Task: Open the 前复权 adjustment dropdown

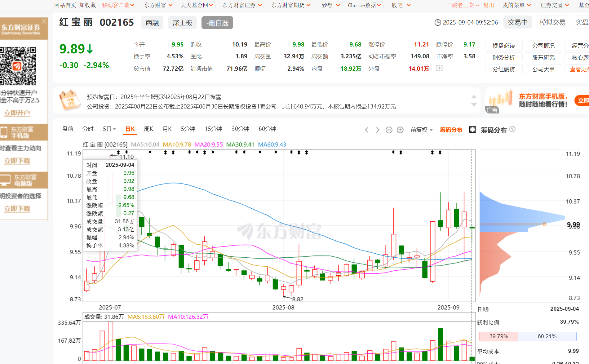Action: [x=422, y=130]
